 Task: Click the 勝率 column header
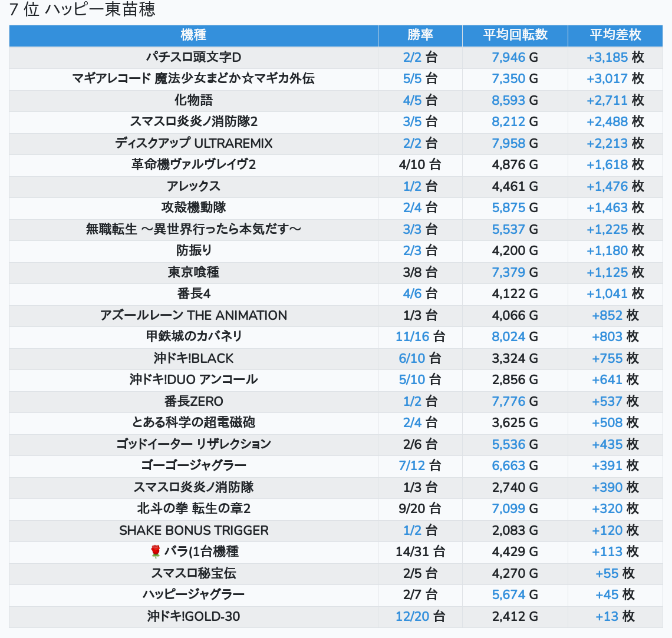click(420, 35)
